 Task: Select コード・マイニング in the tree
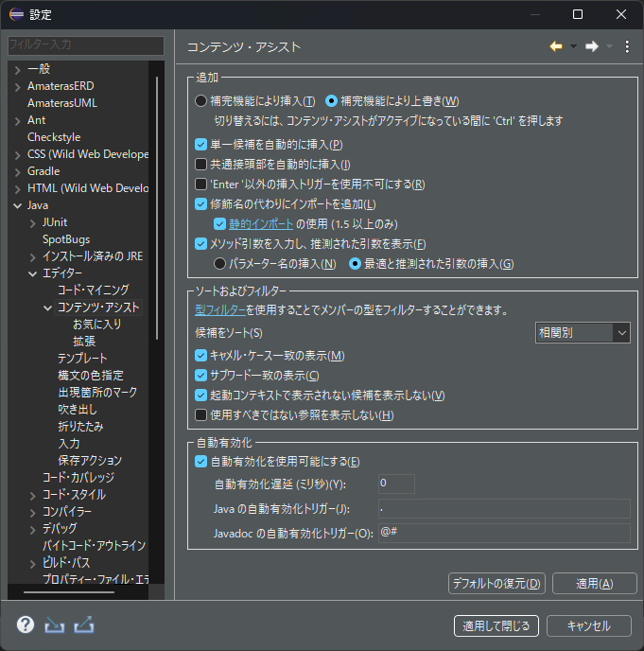[94, 290]
